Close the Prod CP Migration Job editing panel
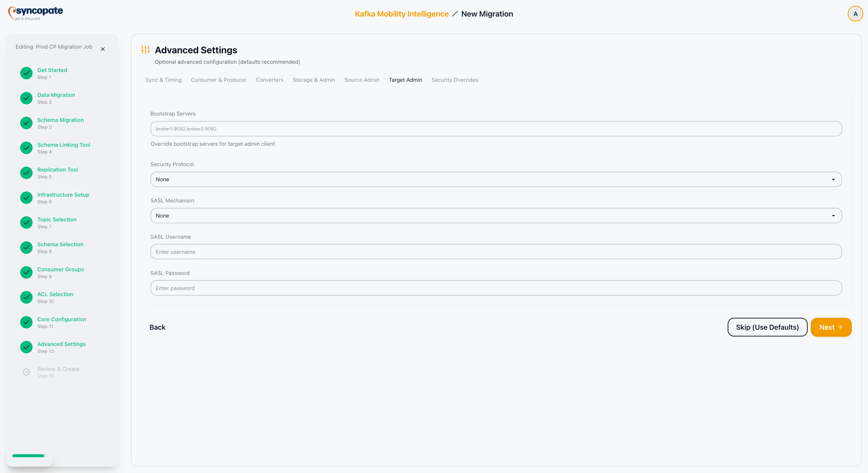Screen dimensions: 868x473 [103, 49]
